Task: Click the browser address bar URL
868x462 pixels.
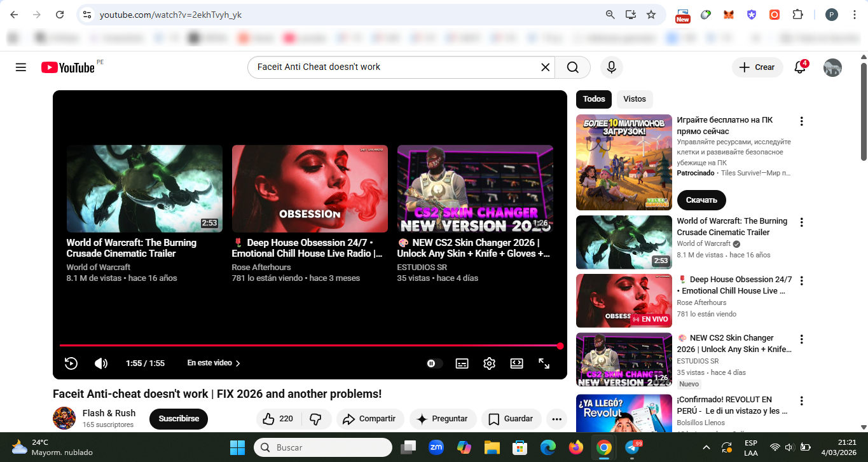Action: (170, 15)
